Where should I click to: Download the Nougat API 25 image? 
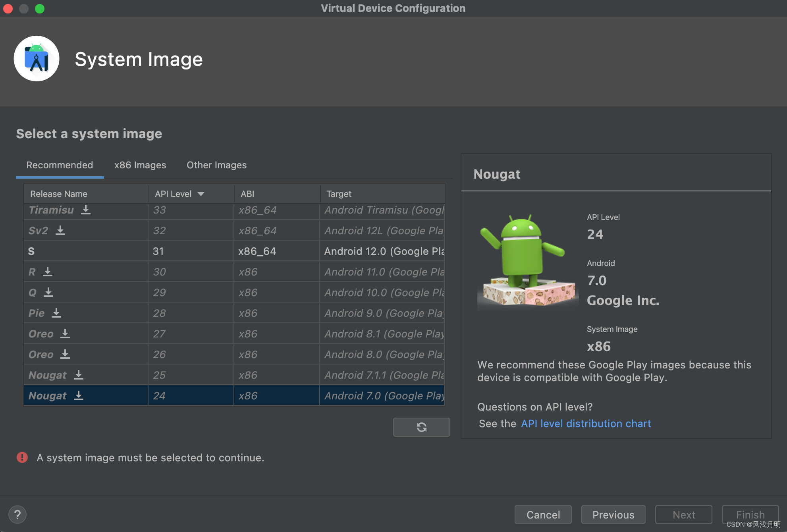click(x=79, y=375)
